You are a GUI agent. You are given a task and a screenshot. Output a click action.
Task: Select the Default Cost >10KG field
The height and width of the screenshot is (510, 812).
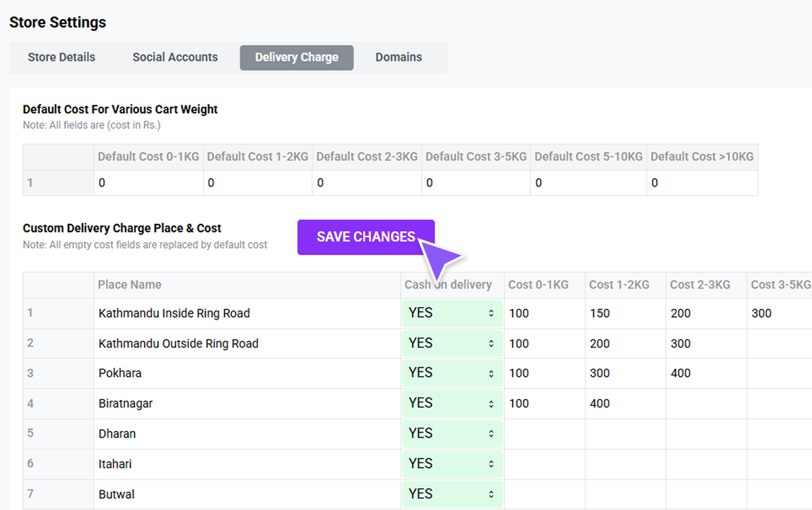(702, 183)
